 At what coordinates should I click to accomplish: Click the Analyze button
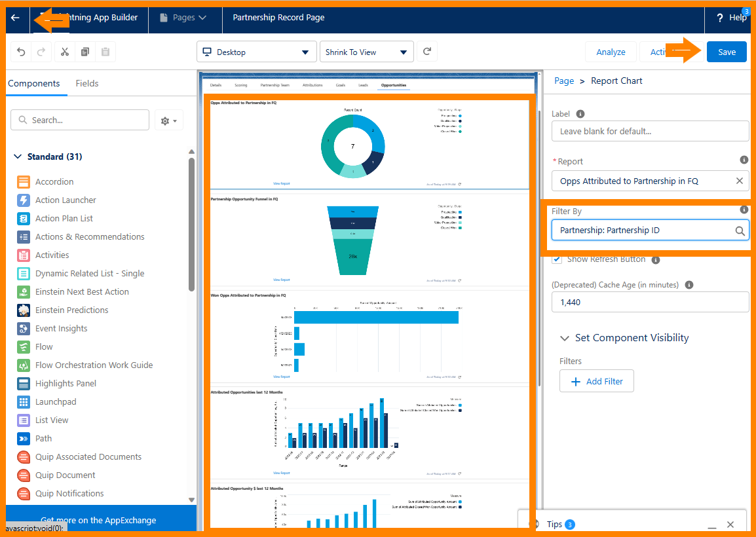coord(611,52)
